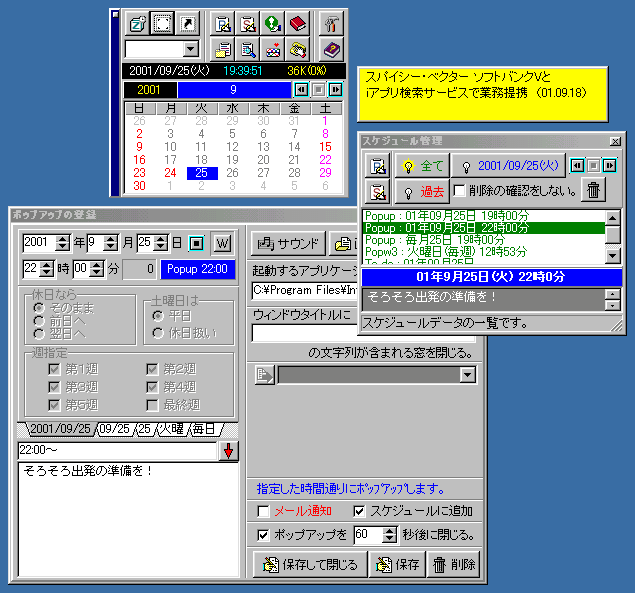Check the 削除の確認をしない option
The height and width of the screenshot is (593, 635).
[x=459, y=190]
